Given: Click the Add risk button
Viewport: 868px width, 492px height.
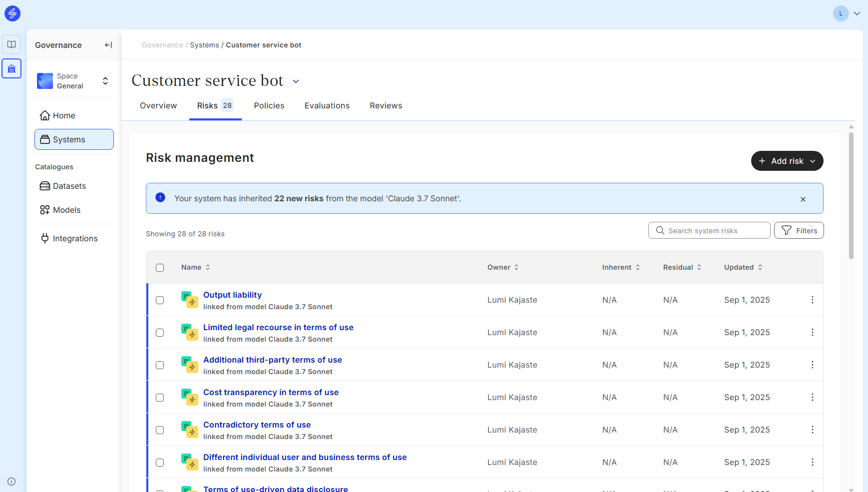Looking at the screenshot, I should point(787,161).
